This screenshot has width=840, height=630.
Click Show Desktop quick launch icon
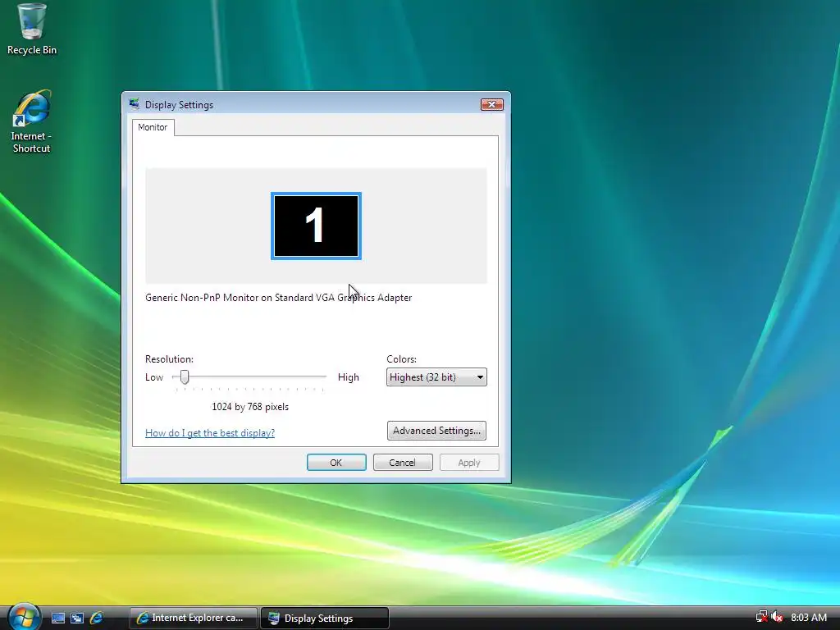58,618
